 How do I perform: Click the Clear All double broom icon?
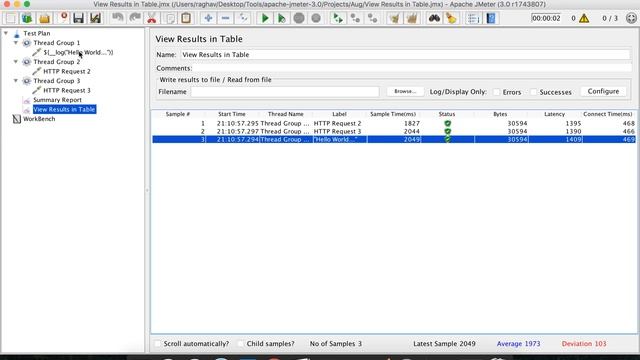click(411, 18)
